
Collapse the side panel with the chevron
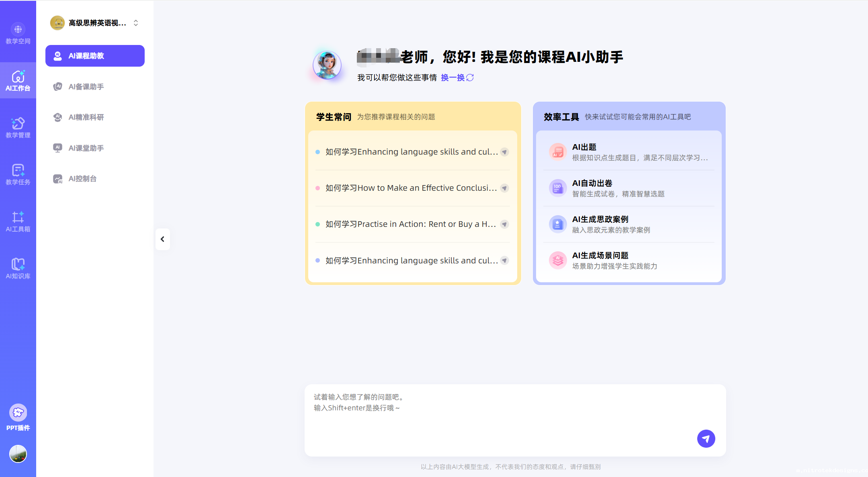click(162, 239)
